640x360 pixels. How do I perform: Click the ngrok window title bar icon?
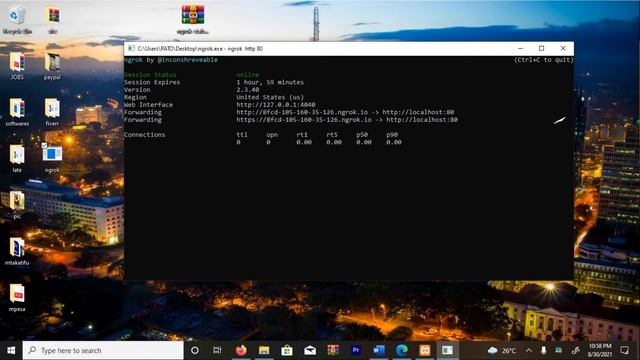click(131, 48)
